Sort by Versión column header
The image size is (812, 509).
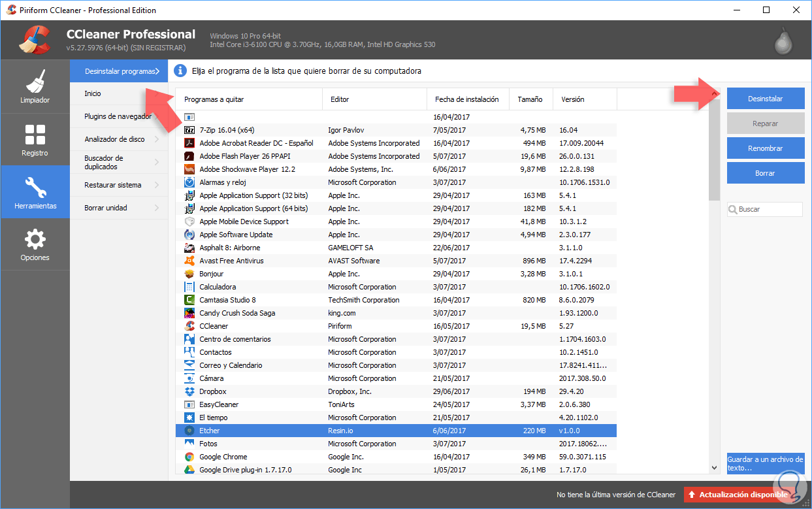tap(585, 99)
